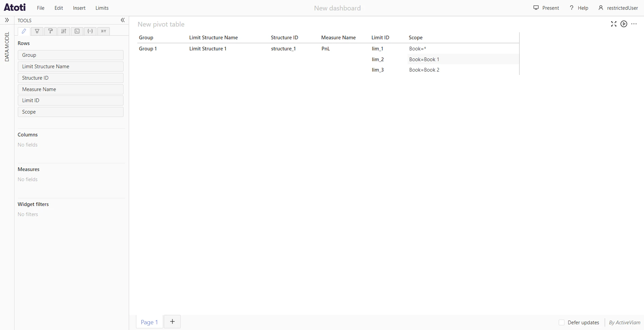
Task: Open the restrictedUser account menu
Action: (x=618, y=8)
